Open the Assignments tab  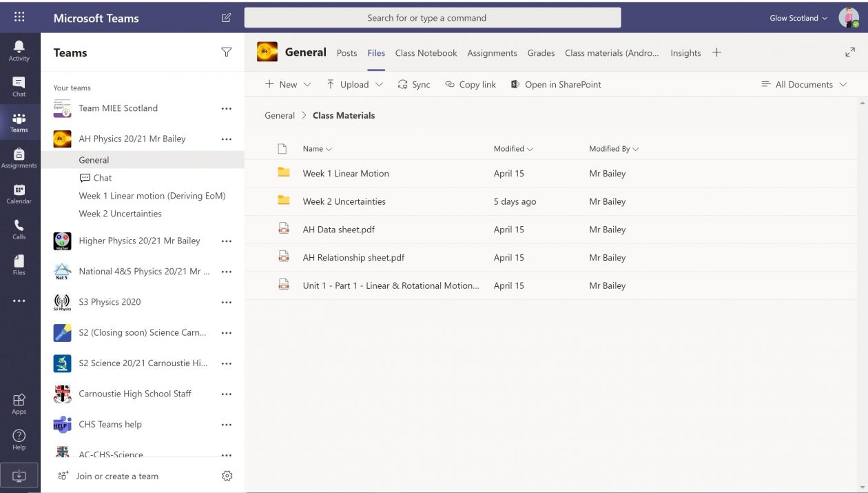tap(492, 53)
